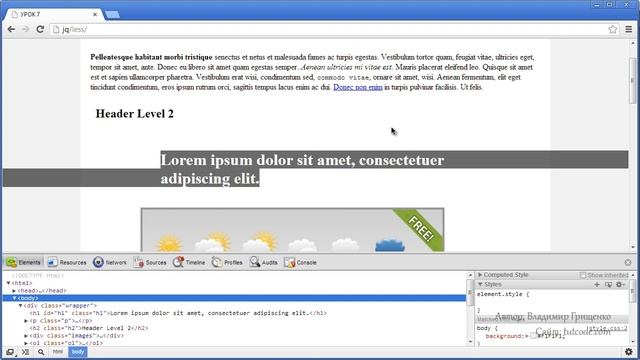
Task: Open a new browser tab
Action: [x=112, y=15]
